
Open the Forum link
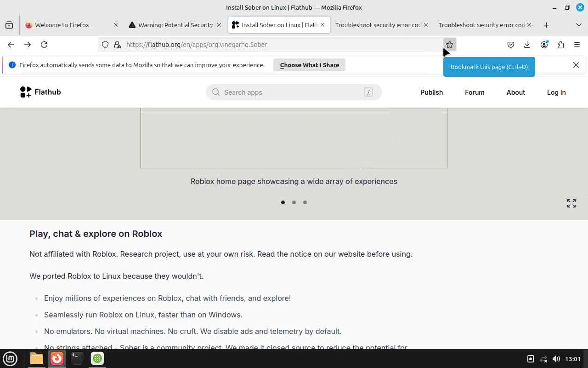(x=475, y=92)
